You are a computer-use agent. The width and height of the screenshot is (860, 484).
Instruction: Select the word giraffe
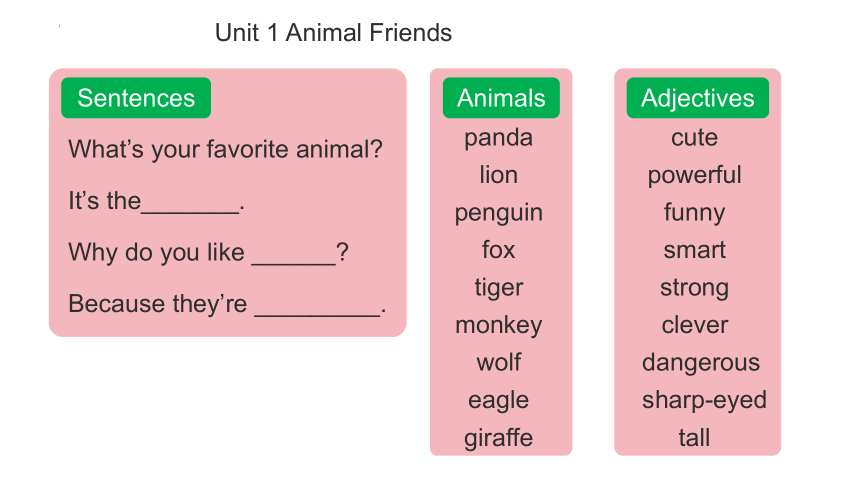(x=499, y=438)
